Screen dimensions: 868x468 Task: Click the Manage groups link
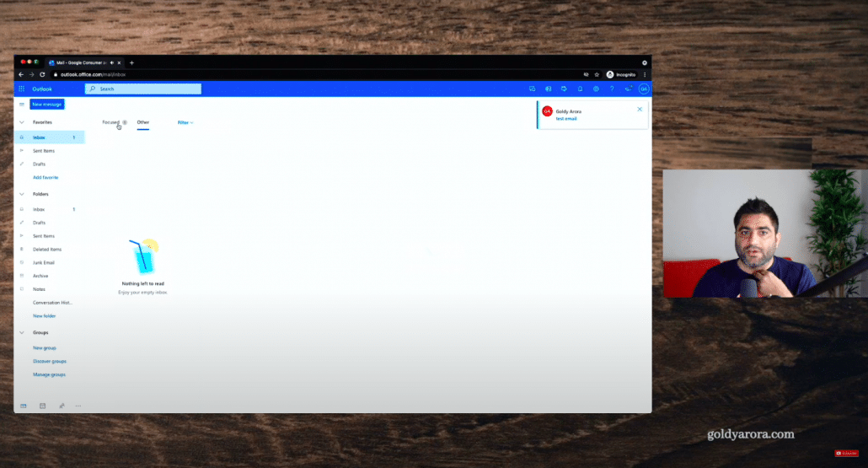pyautogui.click(x=49, y=374)
